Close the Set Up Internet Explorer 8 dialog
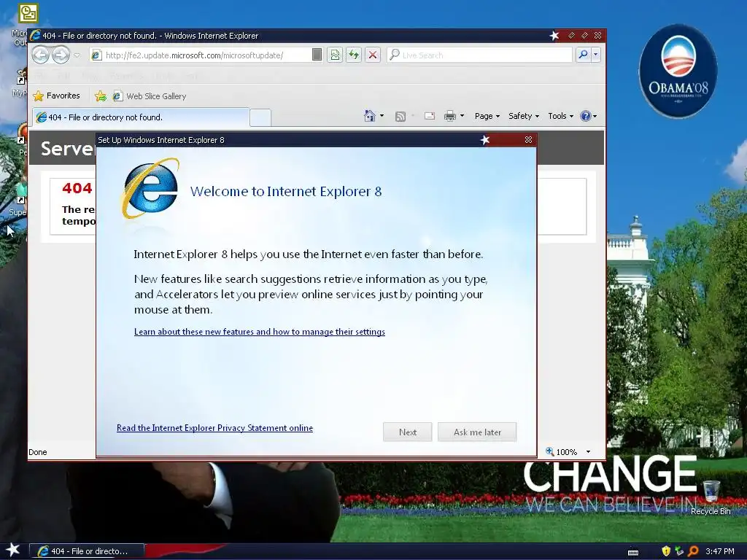Viewport: 747px width, 560px height. (528, 139)
